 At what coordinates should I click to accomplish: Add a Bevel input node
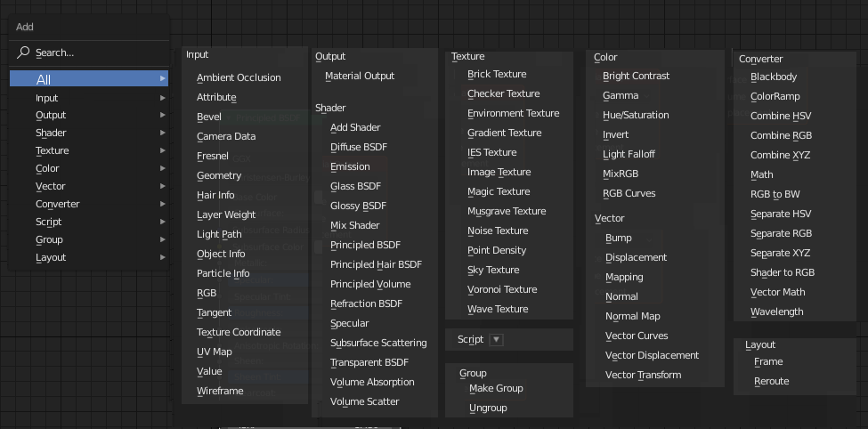coord(208,117)
